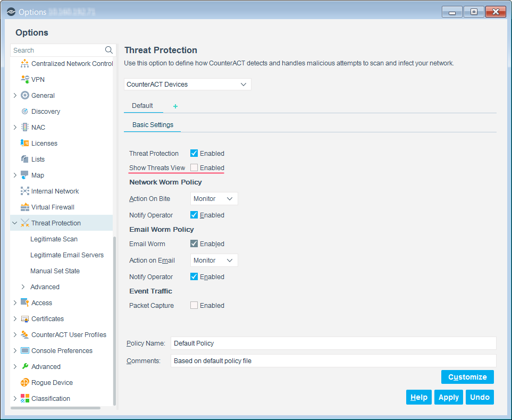Click the Rogue Device icon
512x420 pixels.
pos(25,382)
